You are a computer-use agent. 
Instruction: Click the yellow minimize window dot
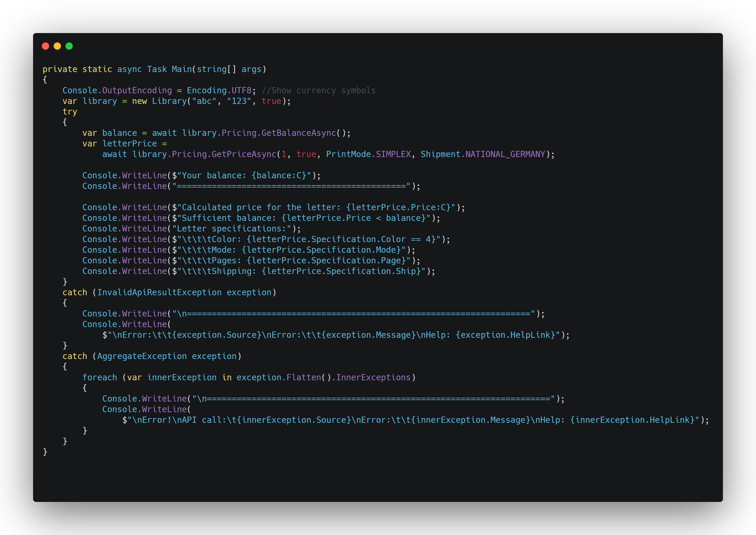pos(57,46)
